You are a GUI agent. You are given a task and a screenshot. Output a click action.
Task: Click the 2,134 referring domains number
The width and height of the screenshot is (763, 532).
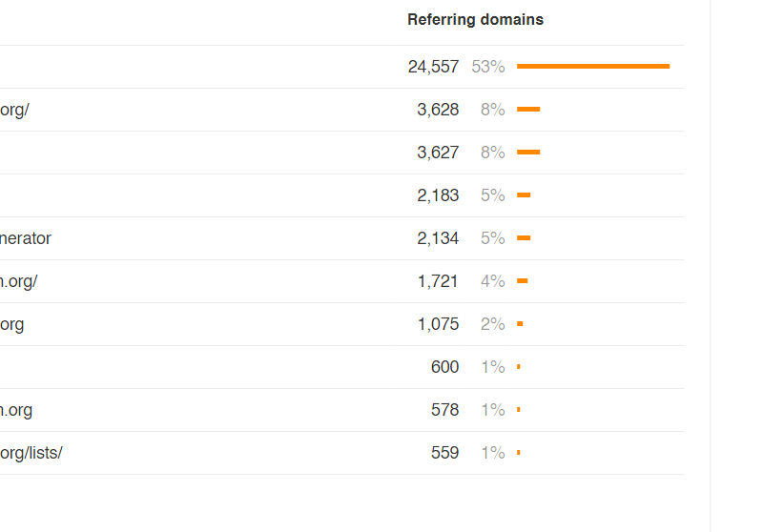tap(438, 238)
